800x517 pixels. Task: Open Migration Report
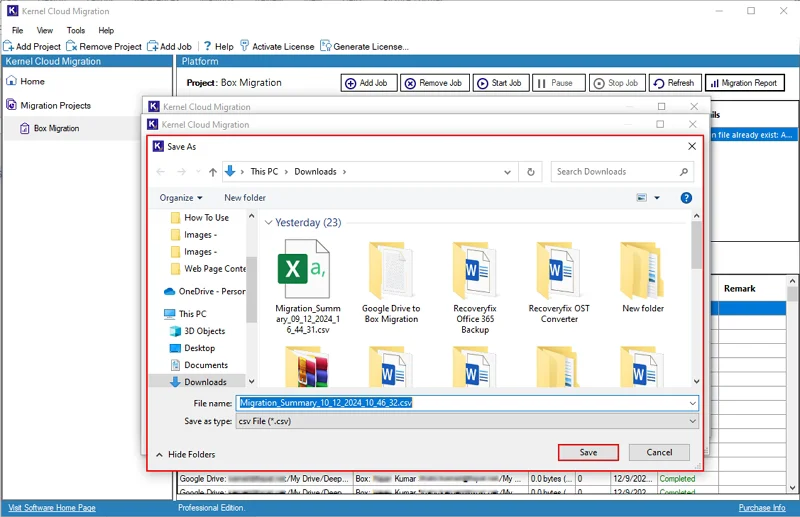point(744,83)
